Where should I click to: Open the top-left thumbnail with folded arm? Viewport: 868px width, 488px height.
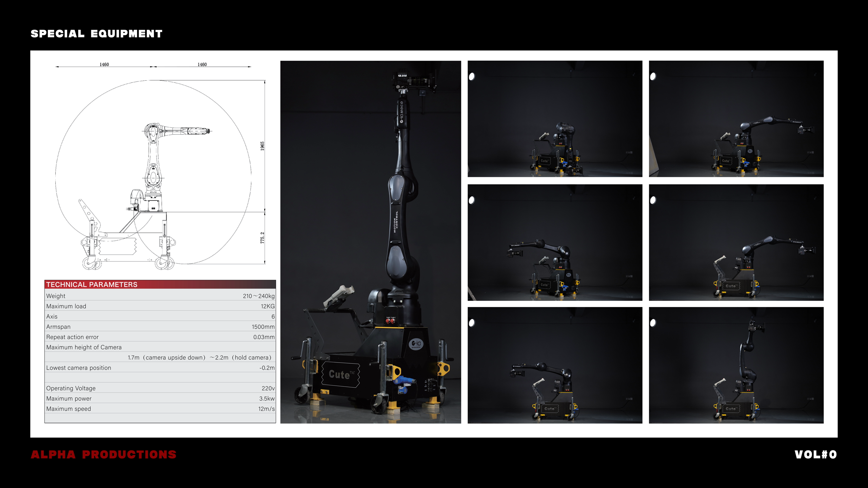555,119
